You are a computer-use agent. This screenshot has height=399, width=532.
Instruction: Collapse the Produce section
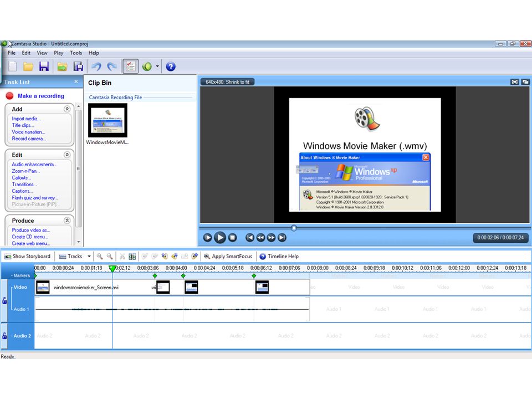pos(67,221)
